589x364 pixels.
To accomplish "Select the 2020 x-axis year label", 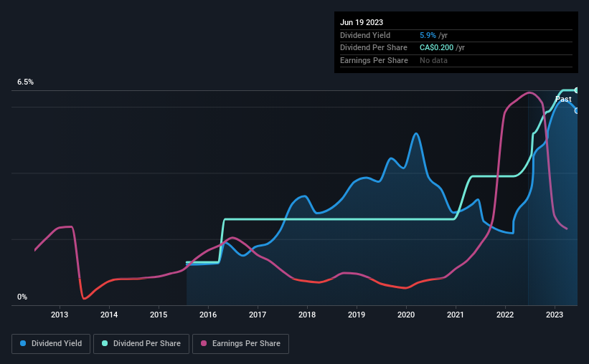I will (x=405, y=315).
